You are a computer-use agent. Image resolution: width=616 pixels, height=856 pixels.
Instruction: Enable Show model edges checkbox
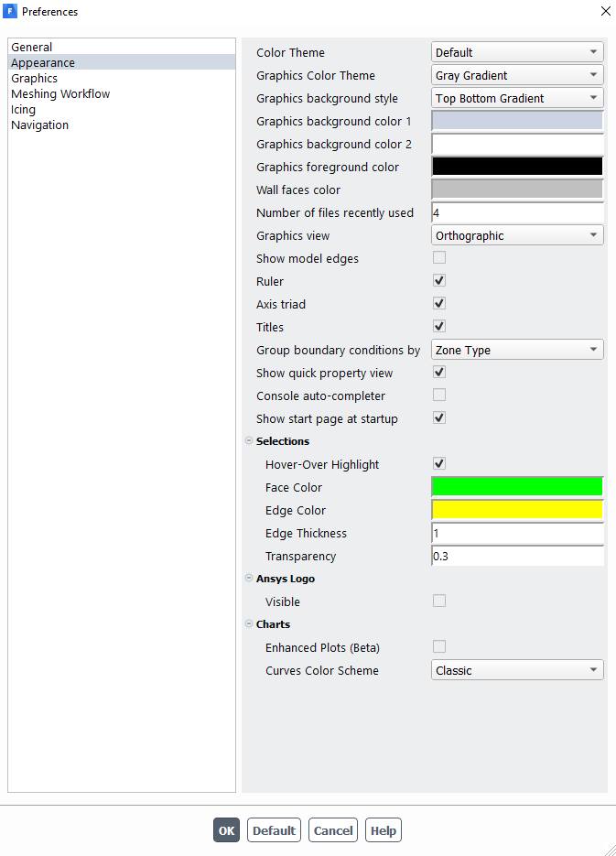[x=439, y=257]
